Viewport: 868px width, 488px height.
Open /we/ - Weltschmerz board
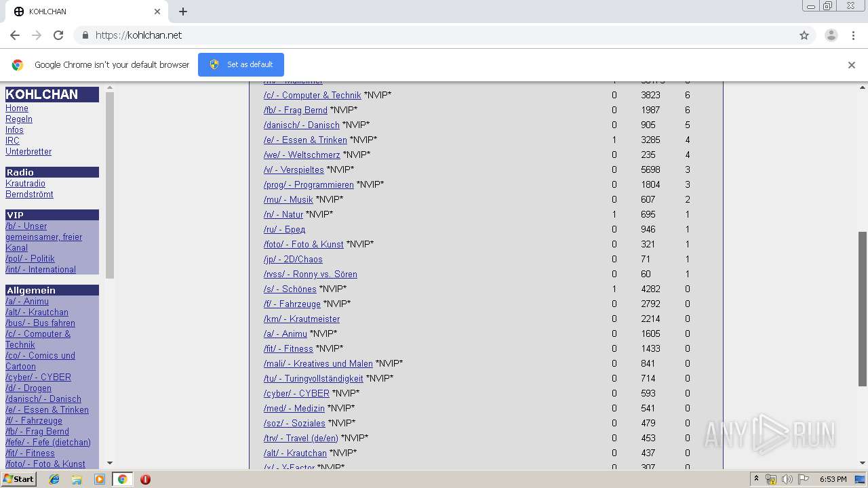coord(302,155)
